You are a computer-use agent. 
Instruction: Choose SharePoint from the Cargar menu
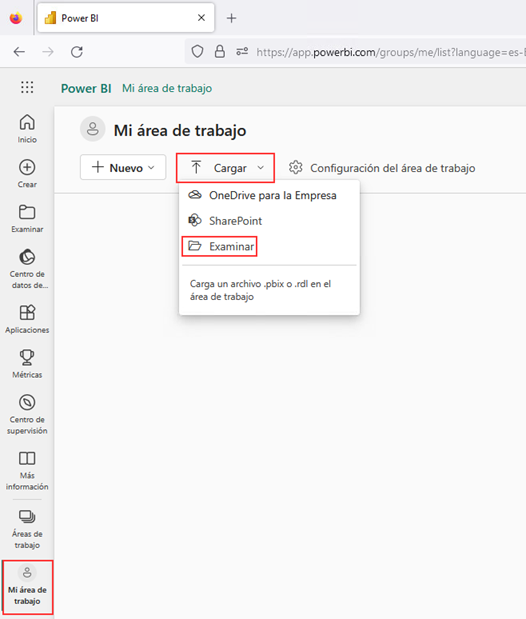[x=269, y=221]
